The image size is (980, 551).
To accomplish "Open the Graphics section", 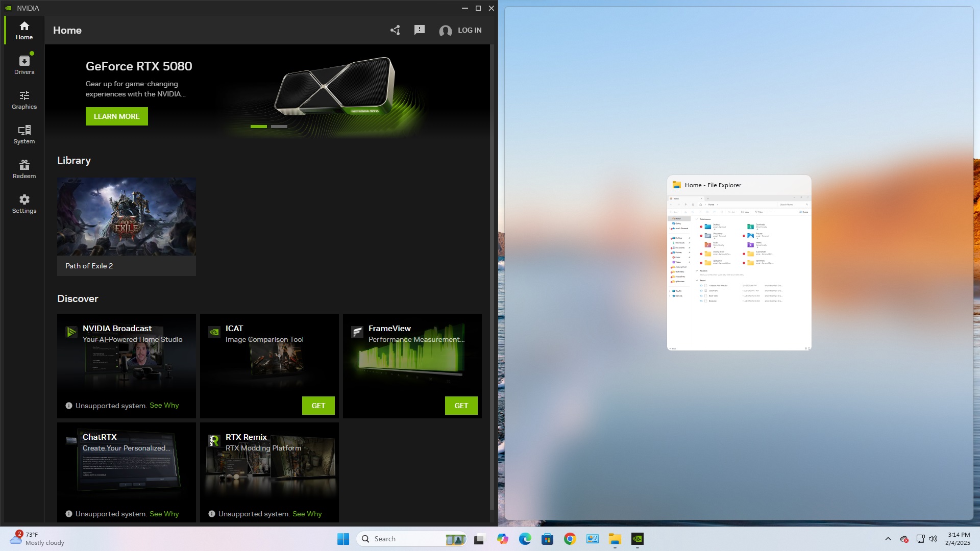I will [24, 99].
